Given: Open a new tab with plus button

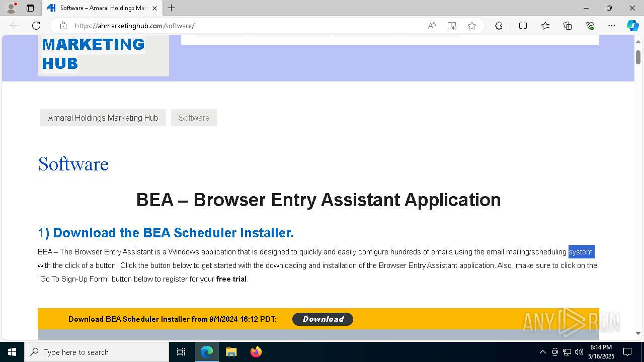Looking at the screenshot, I should [x=172, y=8].
